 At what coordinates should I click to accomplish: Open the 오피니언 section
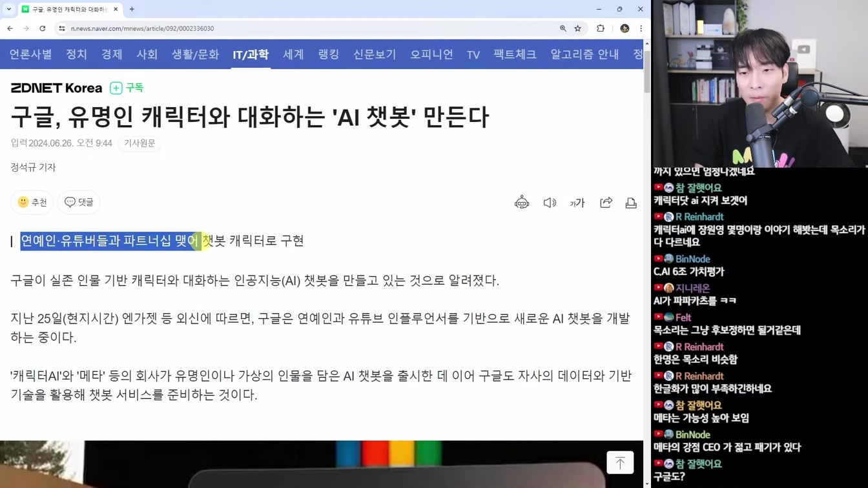point(431,55)
